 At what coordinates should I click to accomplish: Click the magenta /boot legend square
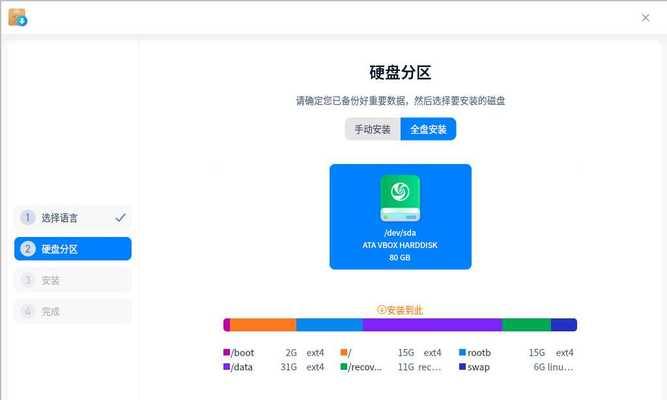click(227, 353)
